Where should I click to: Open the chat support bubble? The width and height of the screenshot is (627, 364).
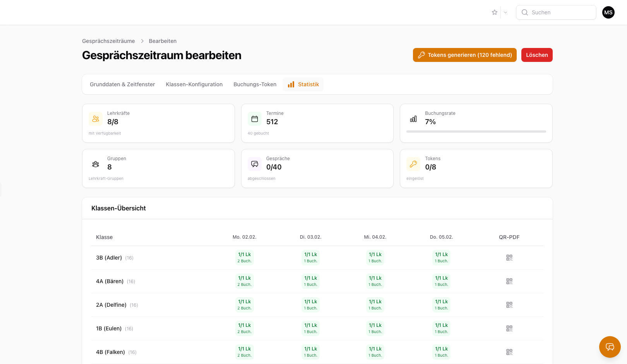pos(610,347)
